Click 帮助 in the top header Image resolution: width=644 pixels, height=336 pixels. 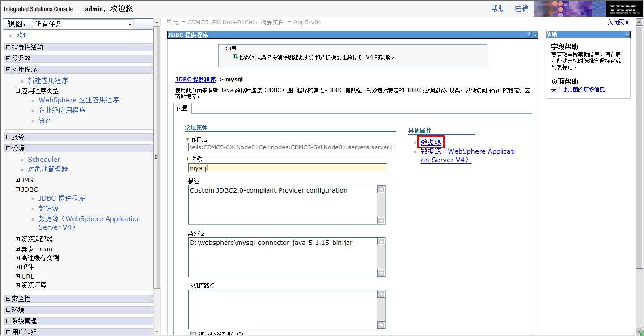point(498,8)
